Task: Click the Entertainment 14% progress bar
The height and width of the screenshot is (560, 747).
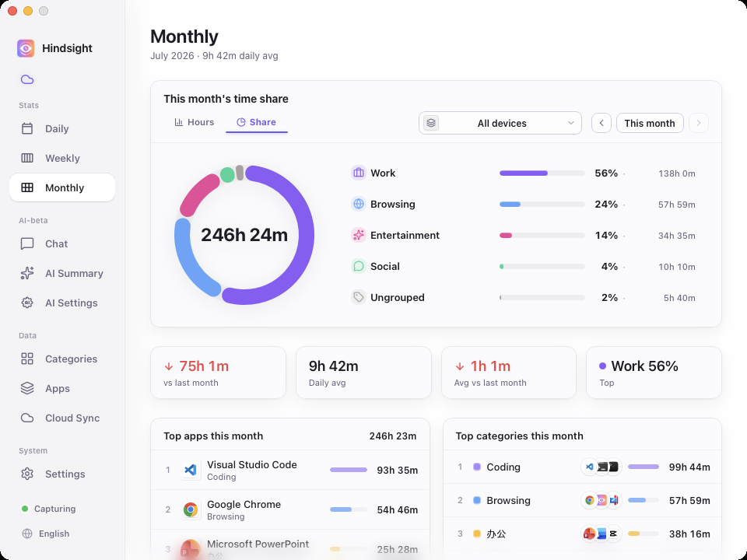Action: click(542, 235)
